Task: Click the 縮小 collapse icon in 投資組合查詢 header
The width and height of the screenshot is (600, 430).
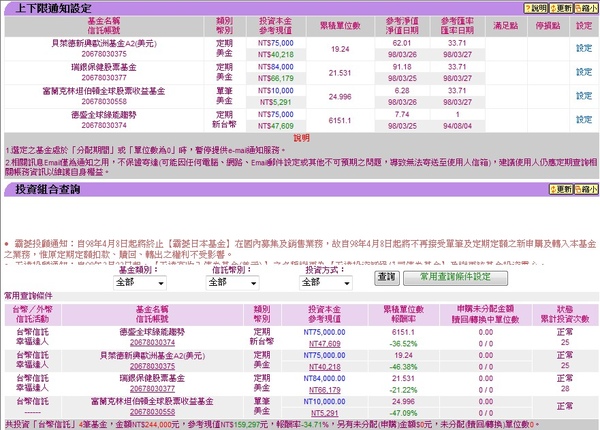Action: (586, 189)
